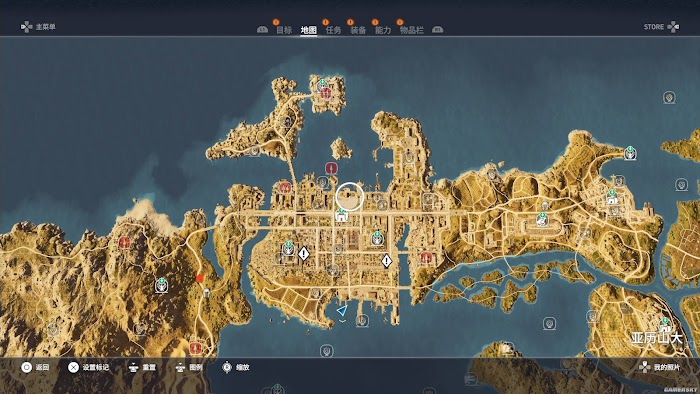Switch to the 任务 (Quests) tab

coord(333,30)
